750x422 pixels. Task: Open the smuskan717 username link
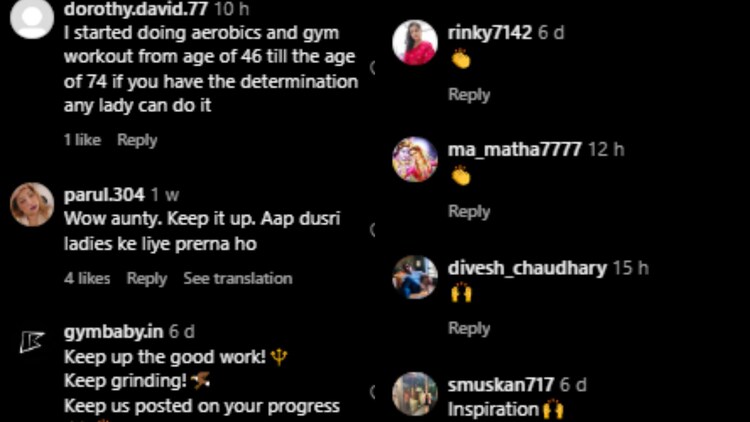[500, 384]
